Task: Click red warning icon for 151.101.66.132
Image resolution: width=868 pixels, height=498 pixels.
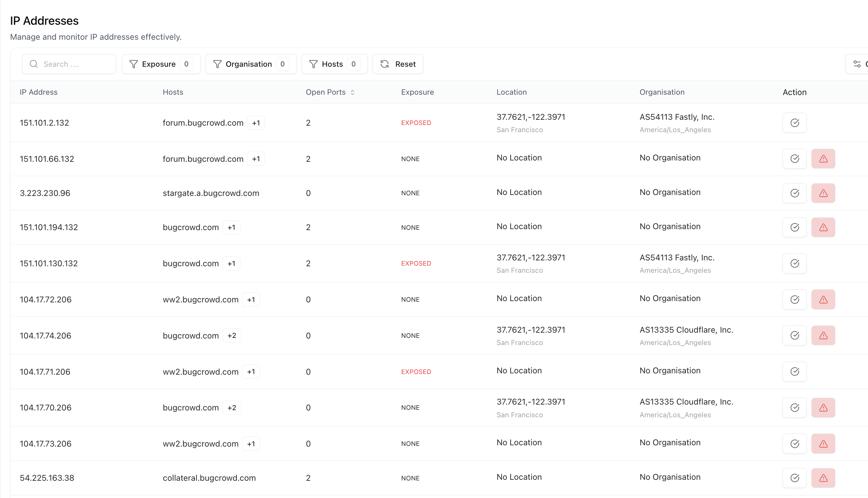Action: pos(823,159)
